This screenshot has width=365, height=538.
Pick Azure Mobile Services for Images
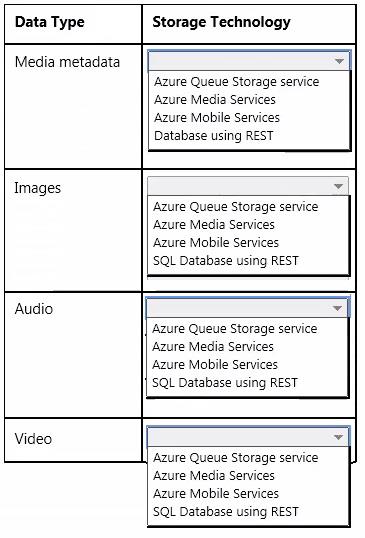[216, 243]
